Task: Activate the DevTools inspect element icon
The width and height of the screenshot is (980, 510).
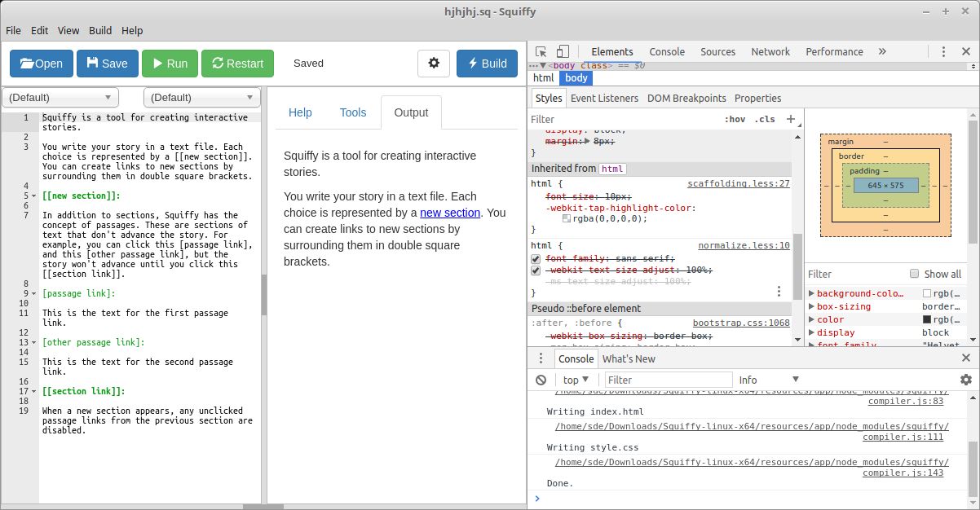Action: coord(541,51)
